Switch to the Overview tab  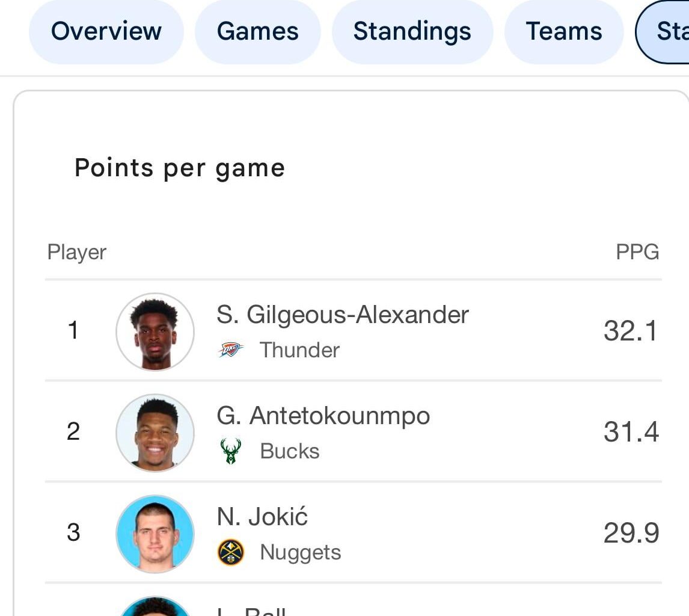106,31
